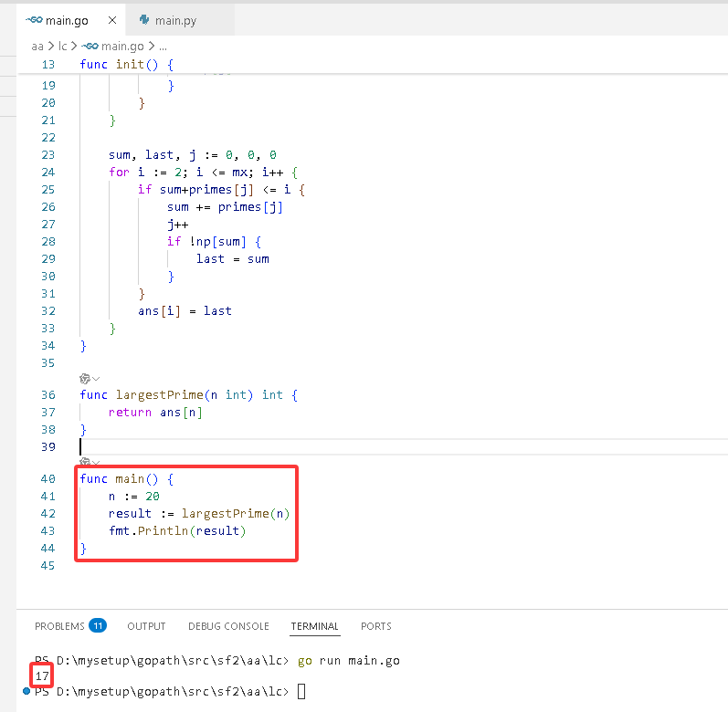This screenshot has height=712, width=728.
Task: Expand the code lens chevron above largestPrime
Action: click(x=96, y=379)
